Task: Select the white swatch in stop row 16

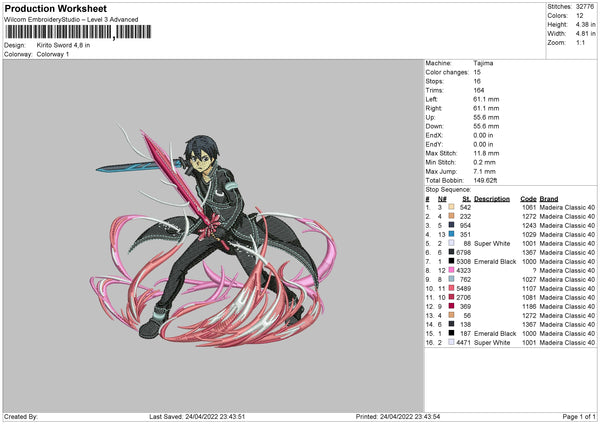Action: pyautogui.click(x=452, y=342)
